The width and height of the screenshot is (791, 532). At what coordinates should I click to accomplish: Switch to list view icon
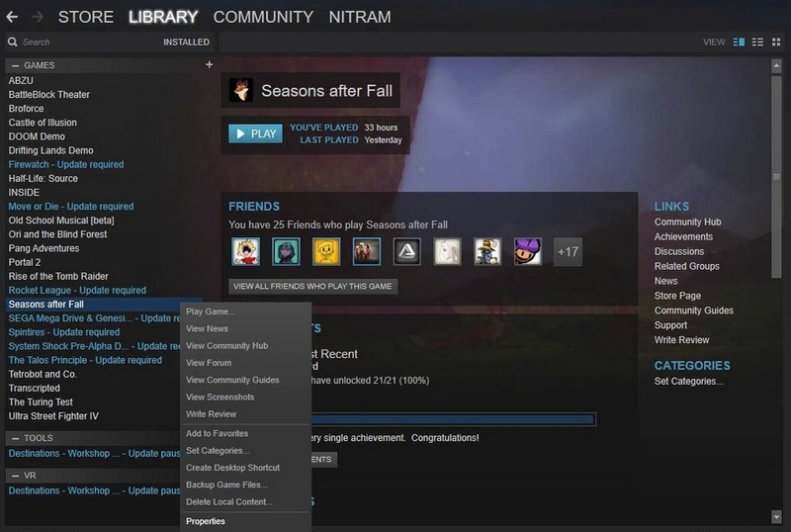757,42
